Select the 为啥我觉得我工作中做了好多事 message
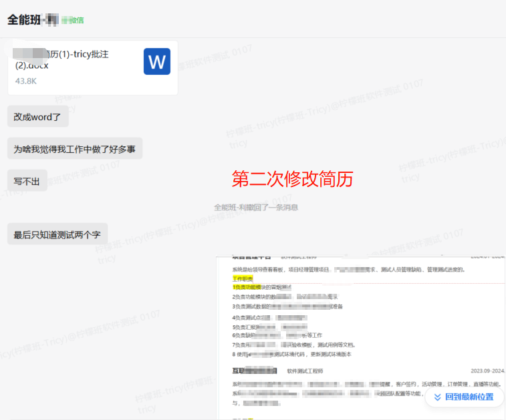 tap(74, 149)
